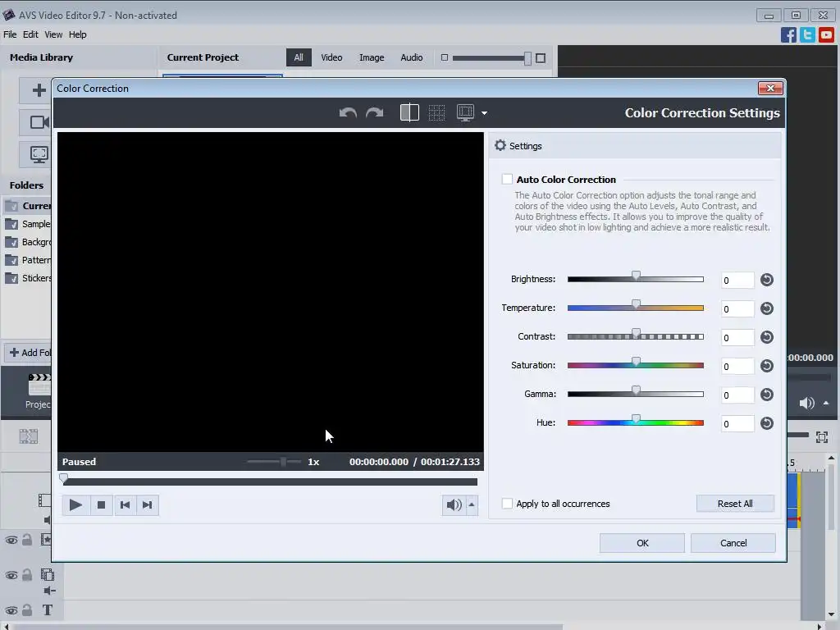Reset Gamma value icon
Image resolution: width=840 pixels, height=630 pixels.
[767, 395]
